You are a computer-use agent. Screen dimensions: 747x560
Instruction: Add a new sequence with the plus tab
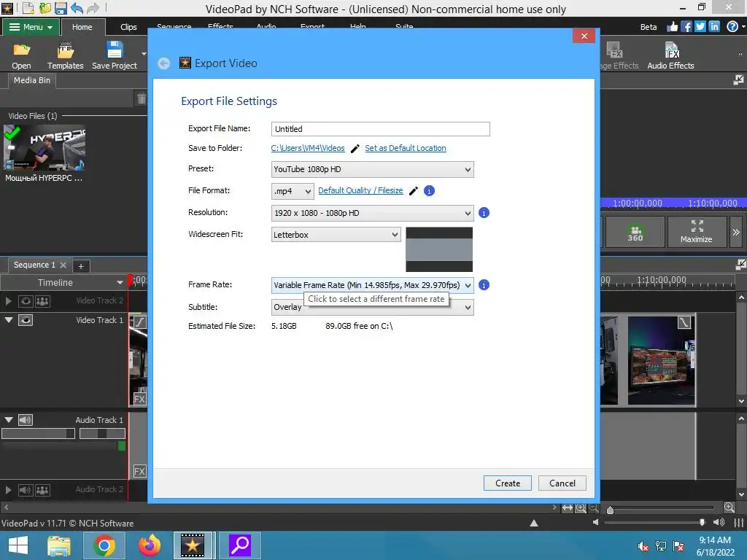(x=81, y=266)
